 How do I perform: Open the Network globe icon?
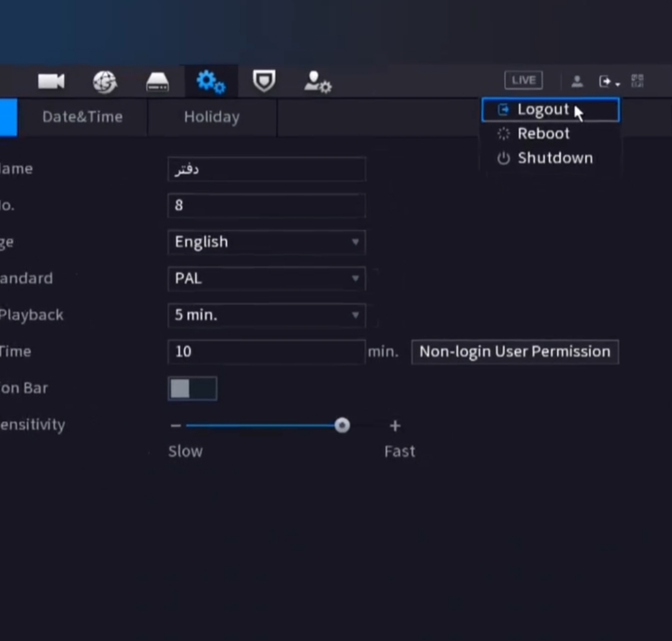point(105,82)
